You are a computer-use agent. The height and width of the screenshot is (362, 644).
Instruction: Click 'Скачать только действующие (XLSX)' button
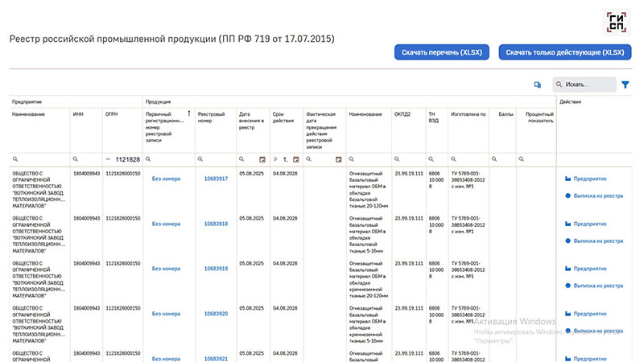(565, 52)
